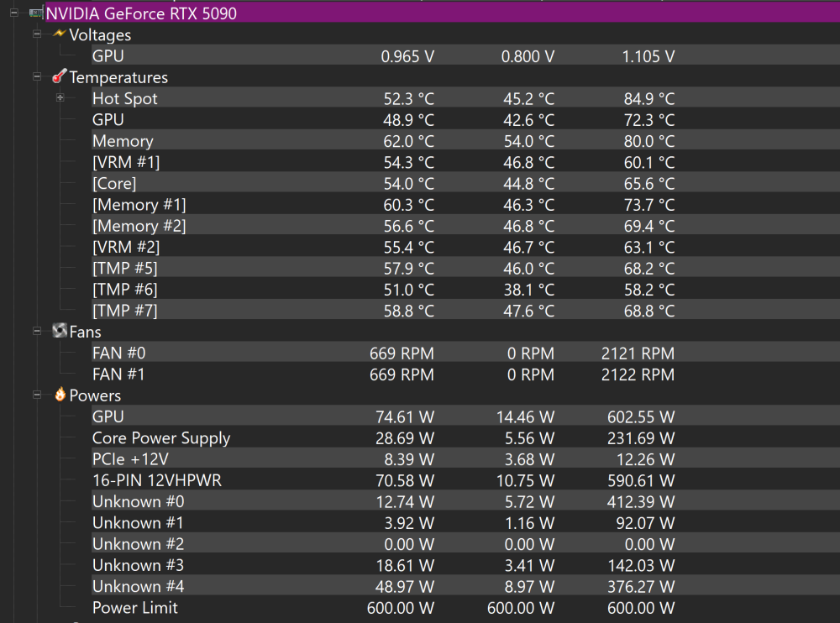Click the GPU power maximum 602.55 W

pyautogui.click(x=641, y=416)
